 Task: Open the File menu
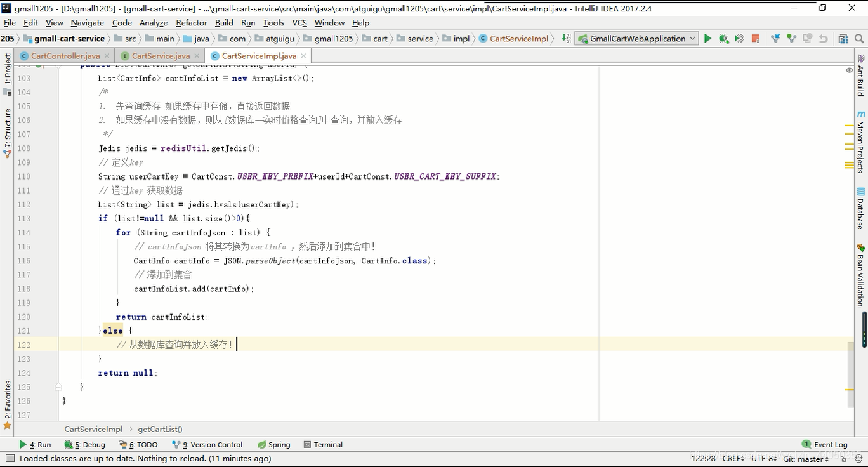tap(10, 23)
